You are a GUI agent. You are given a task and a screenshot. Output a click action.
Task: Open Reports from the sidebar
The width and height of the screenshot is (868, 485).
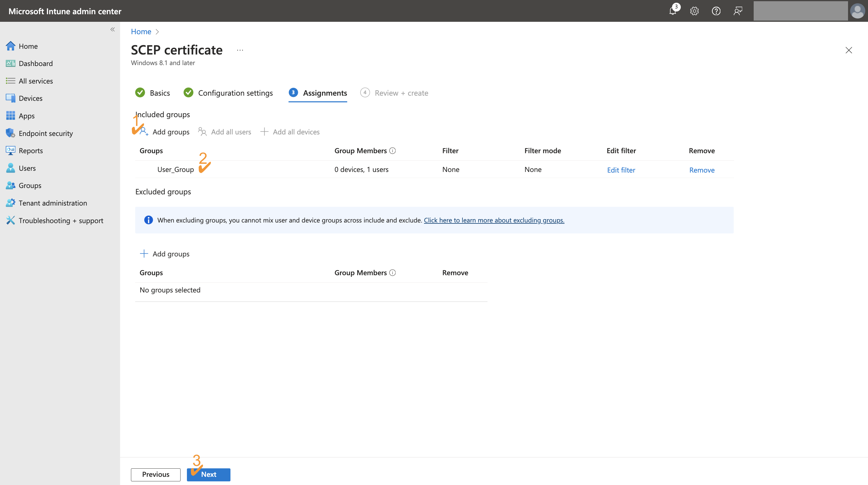[31, 150]
